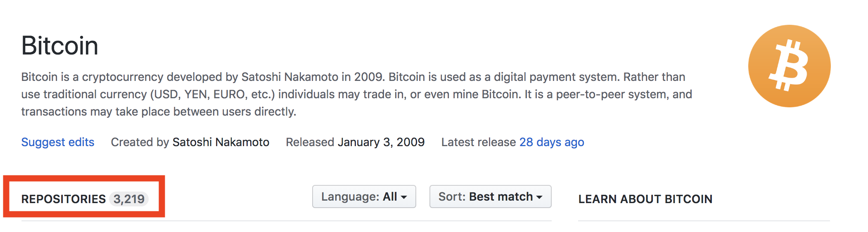868x232 pixels.
Task: Click the Bitcoin page title
Action: pos(60,45)
